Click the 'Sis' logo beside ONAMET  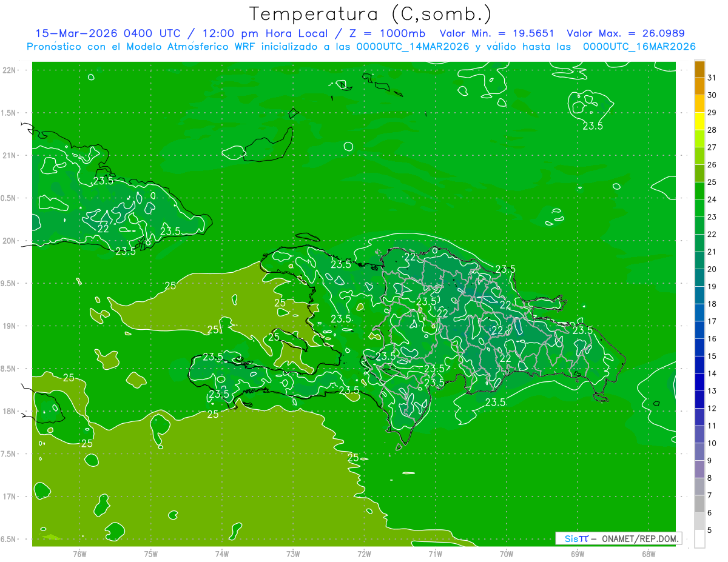pyautogui.click(x=576, y=538)
